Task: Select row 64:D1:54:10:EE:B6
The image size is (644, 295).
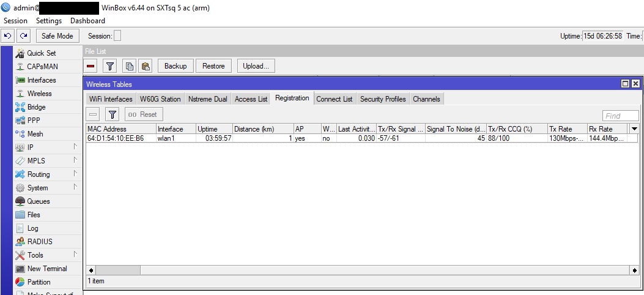Action: (x=361, y=138)
